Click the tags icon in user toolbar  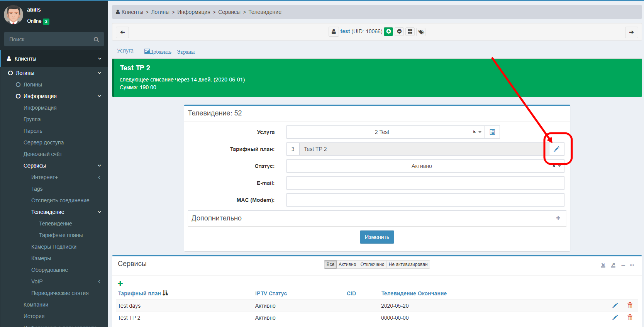tap(421, 32)
